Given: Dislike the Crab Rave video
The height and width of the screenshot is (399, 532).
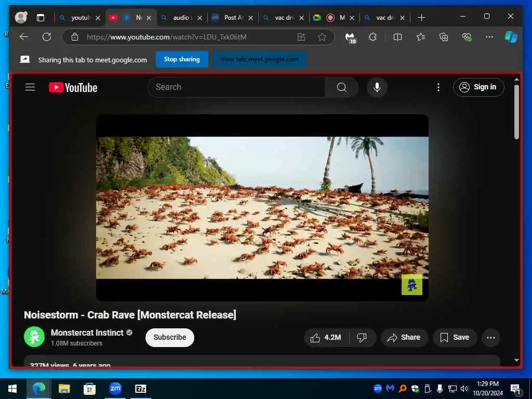Looking at the screenshot, I should point(362,338).
